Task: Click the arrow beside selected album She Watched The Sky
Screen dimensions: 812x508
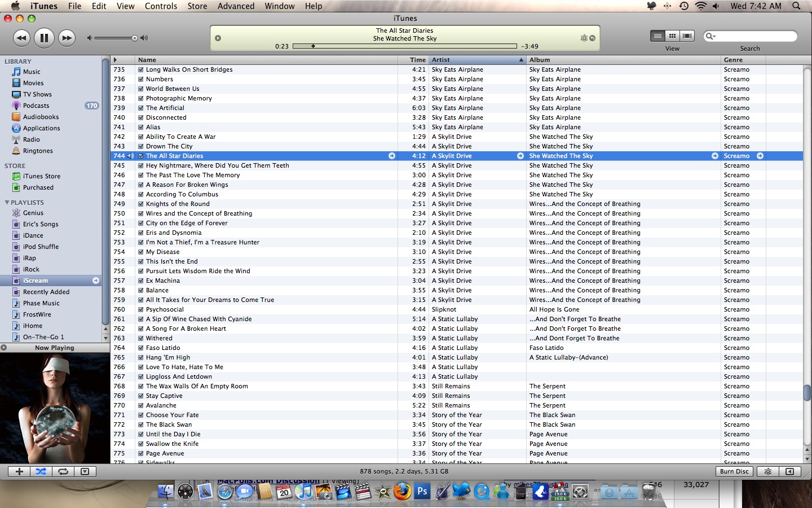Action: 715,156
